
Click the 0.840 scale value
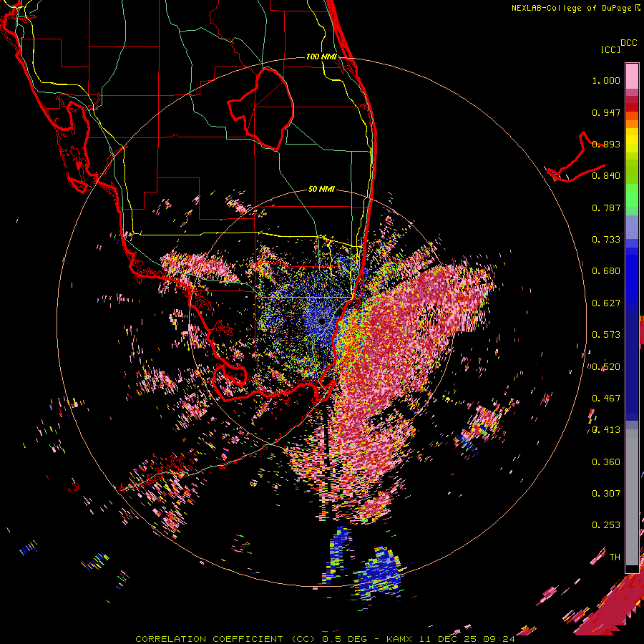606,176
